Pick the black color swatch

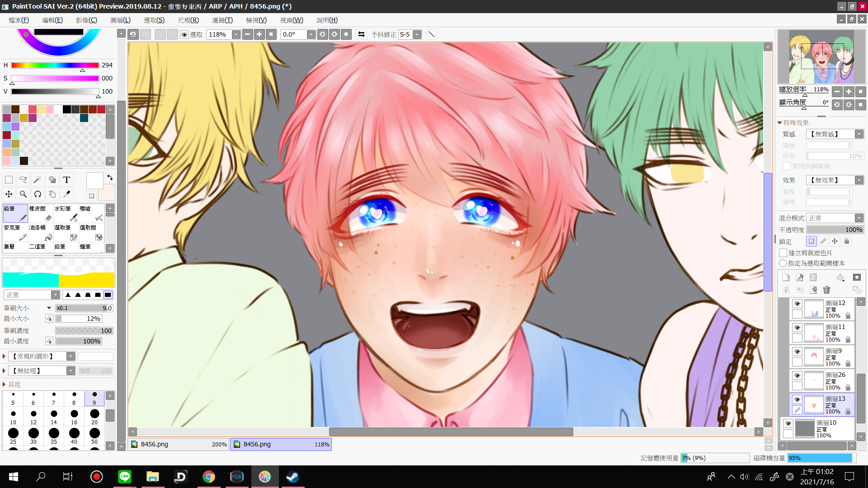(67, 109)
